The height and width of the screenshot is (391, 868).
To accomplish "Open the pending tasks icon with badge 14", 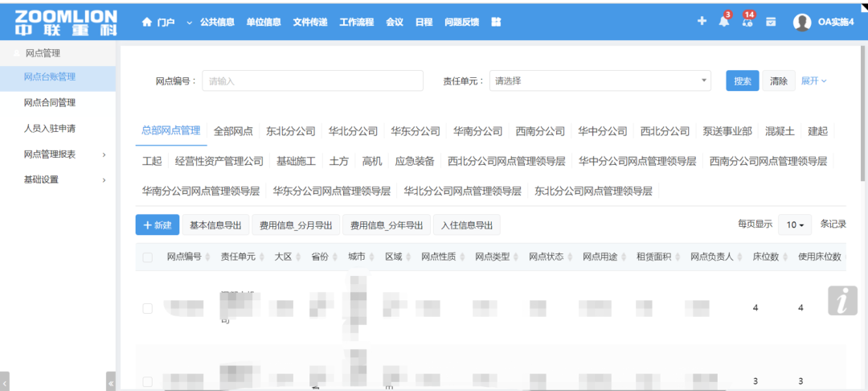I will coord(747,22).
